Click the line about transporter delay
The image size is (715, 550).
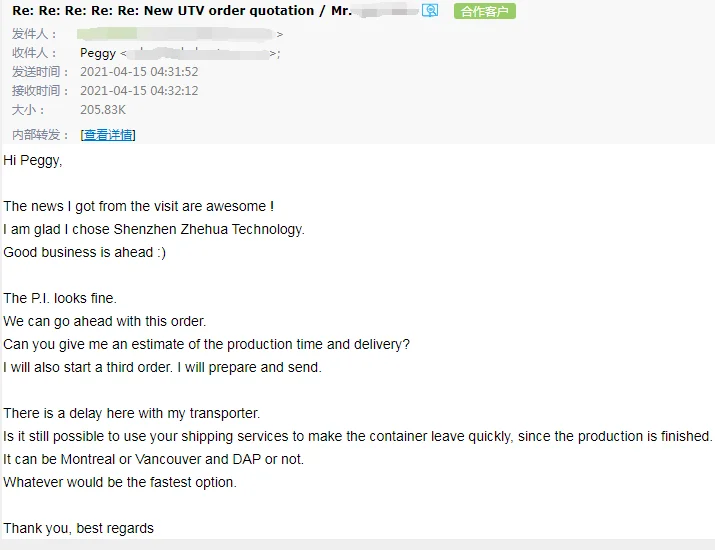[x=132, y=413]
